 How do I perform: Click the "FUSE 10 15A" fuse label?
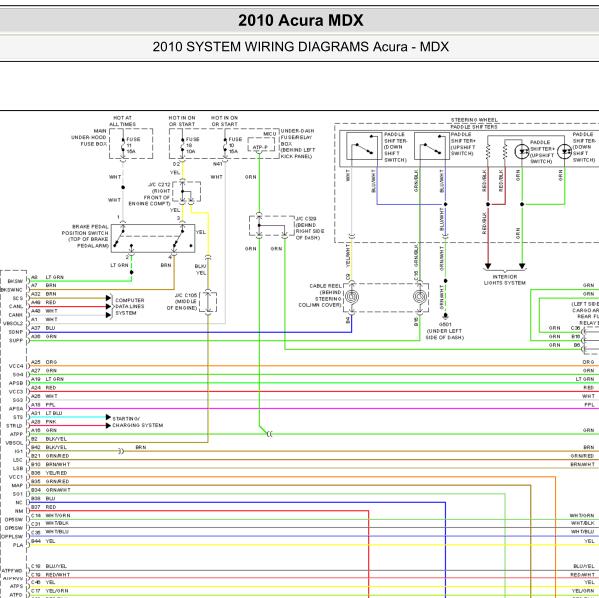pos(235,145)
